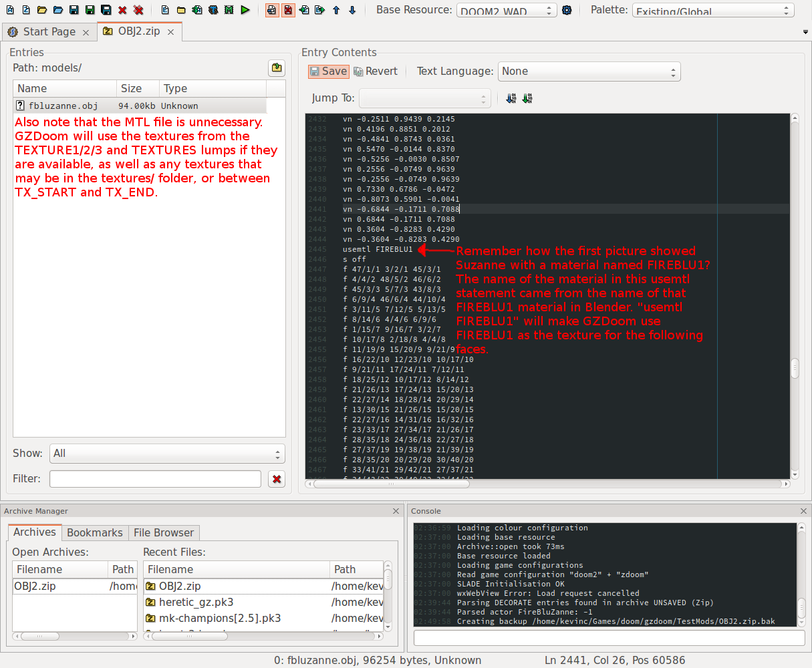
Task: Move entry up with blue arrow
Action: 336,10
